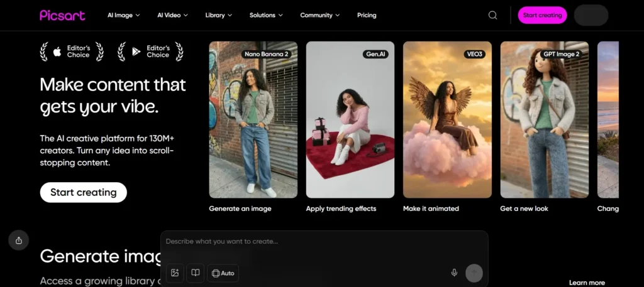Image resolution: width=644 pixels, height=287 pixels.
Task: Click the add image icon in prompt box
Action: click(x=175, y=273)
